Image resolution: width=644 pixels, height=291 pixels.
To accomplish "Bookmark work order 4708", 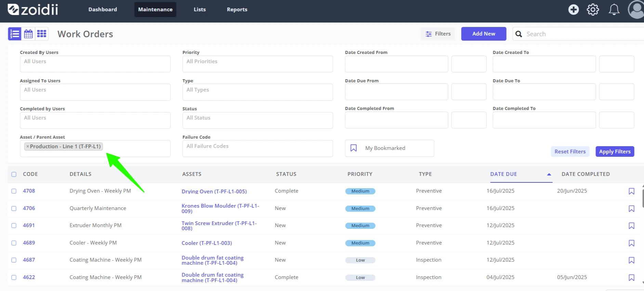I will (x=631, y=191).
